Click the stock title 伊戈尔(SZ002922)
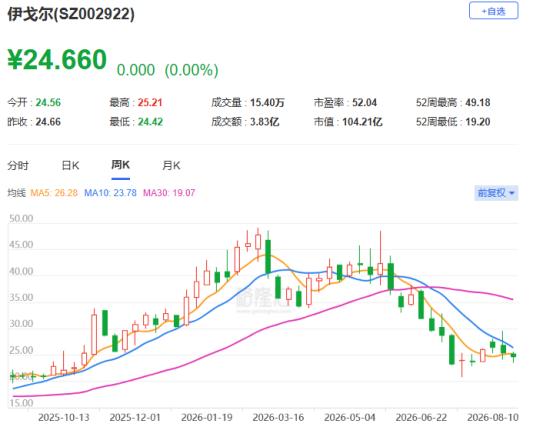The width and height of the screenshot is (534, 427). pos(71,14)
